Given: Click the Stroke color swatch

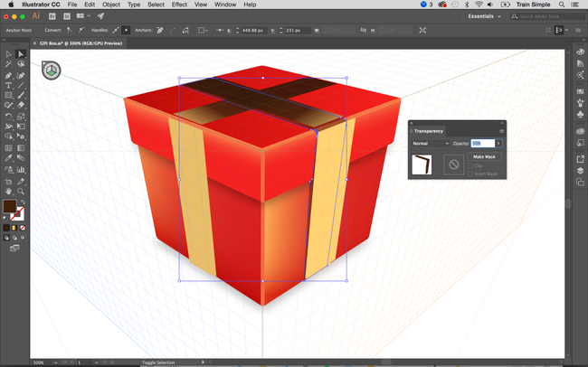Looking at the screenshot, I should pos(18,214).
